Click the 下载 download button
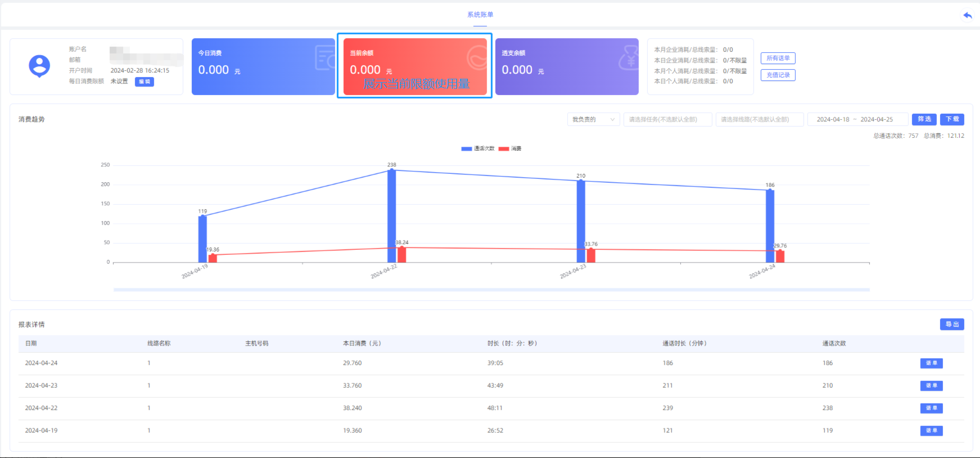The width and height of the screenshot is (980, 458). (952, 119)
